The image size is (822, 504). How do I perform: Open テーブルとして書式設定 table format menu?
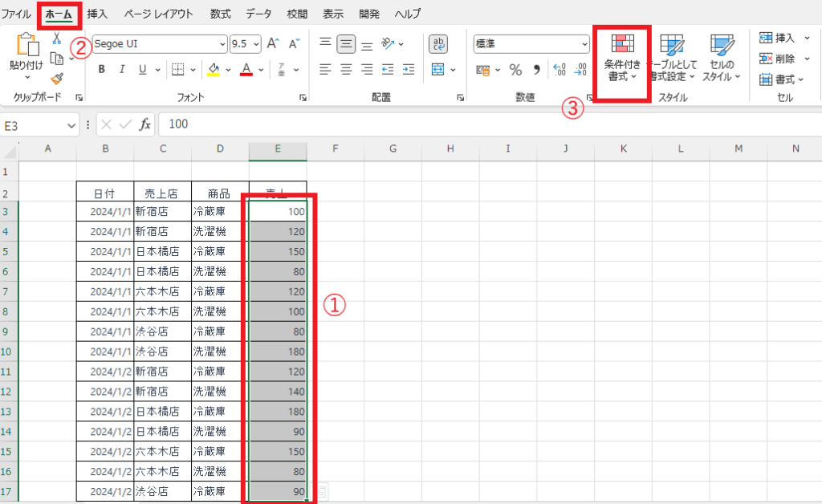673,58
